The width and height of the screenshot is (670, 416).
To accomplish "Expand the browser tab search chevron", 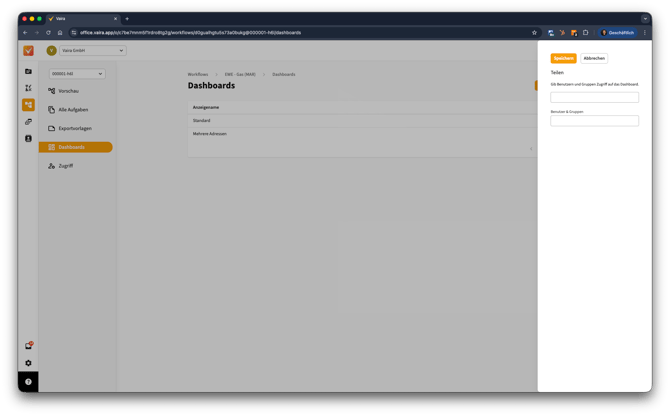I will click(644, 18).
